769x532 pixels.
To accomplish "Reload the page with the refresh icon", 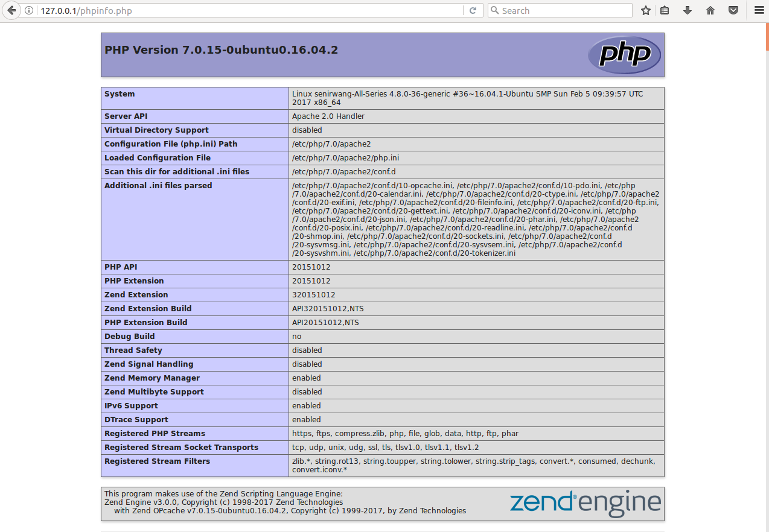I will pos(473,10).
